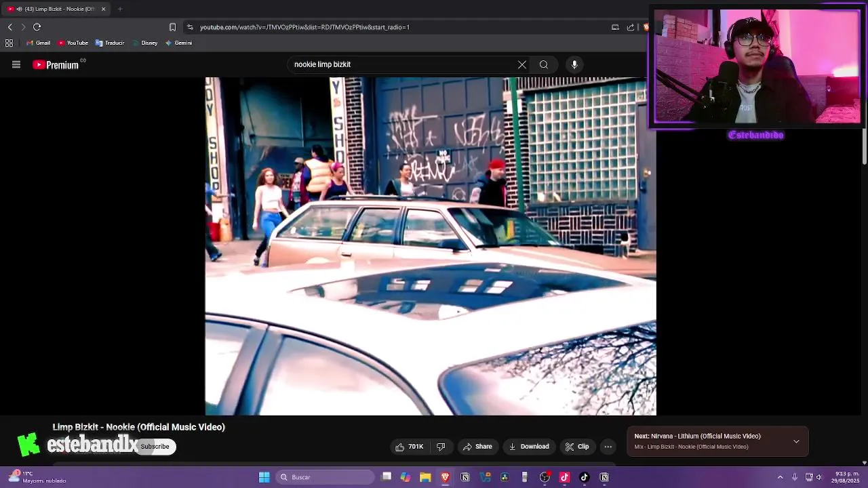Screen dimensions: 868x488
Task: Close the Limp Bizkit browser tab
Action: click(103, 9)
